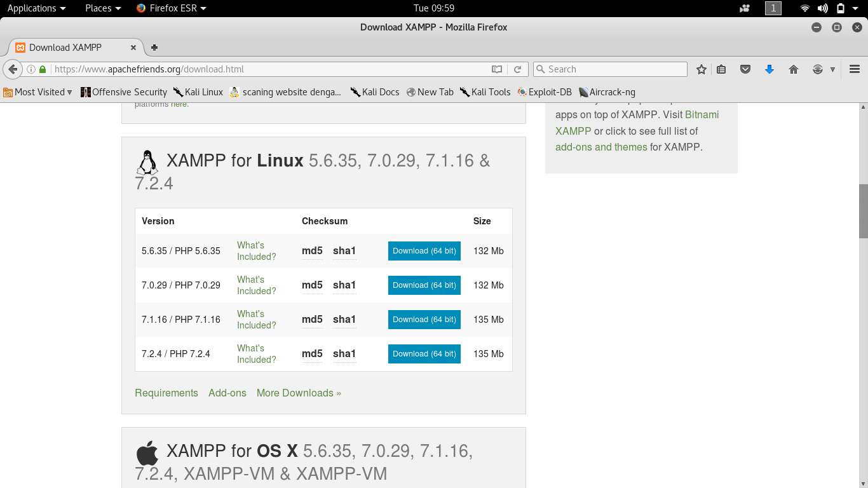The width and height of the screenshot is (868, 488).
Task: Toggle reader view icon in address bar
Action: pyautogui.click(x=497, y=69)
